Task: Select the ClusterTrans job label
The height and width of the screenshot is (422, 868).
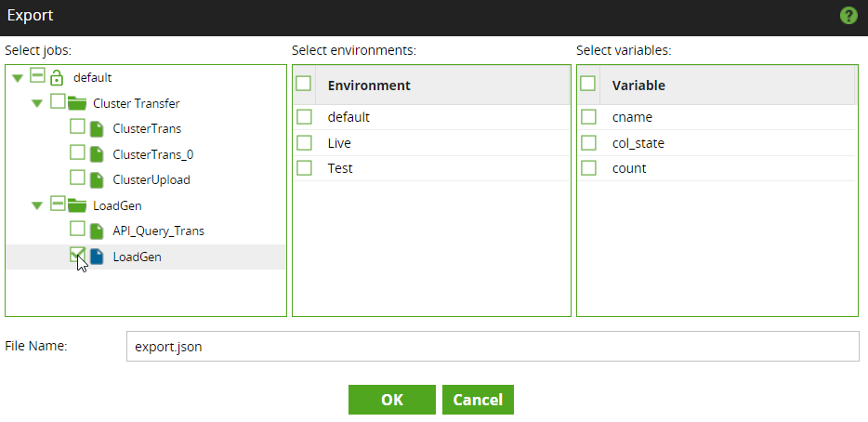Action: coord(147,129)
